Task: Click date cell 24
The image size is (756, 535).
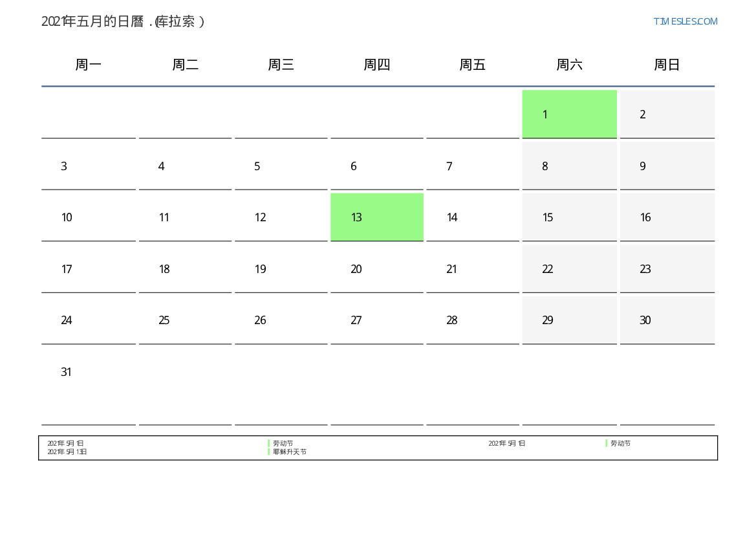Action: tap(88, 320)
